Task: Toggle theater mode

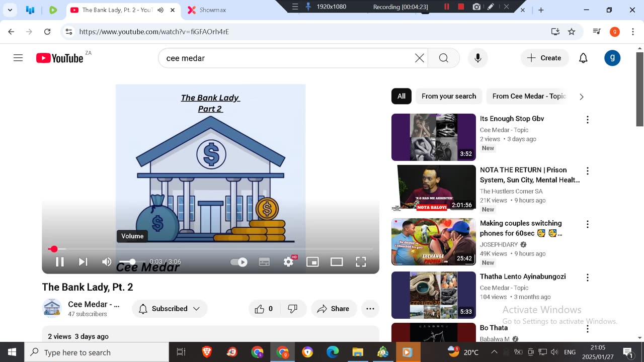Action: (337, 261)
